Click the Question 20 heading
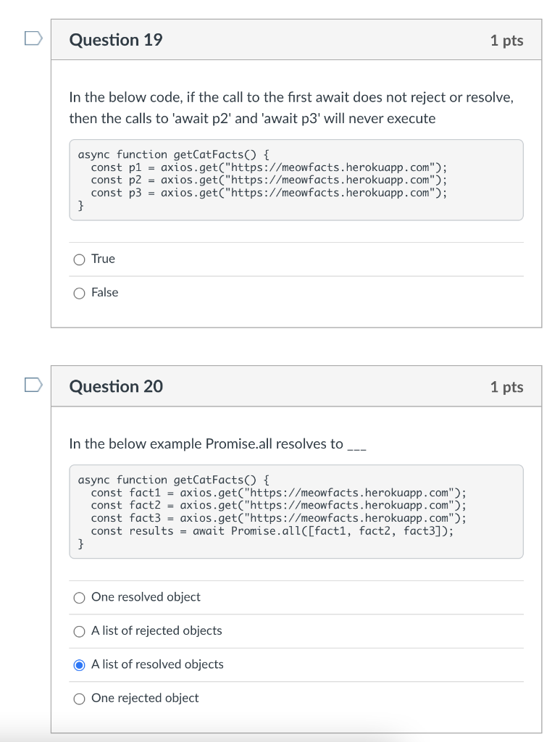 pyautogui.click(x=116, y=386)
